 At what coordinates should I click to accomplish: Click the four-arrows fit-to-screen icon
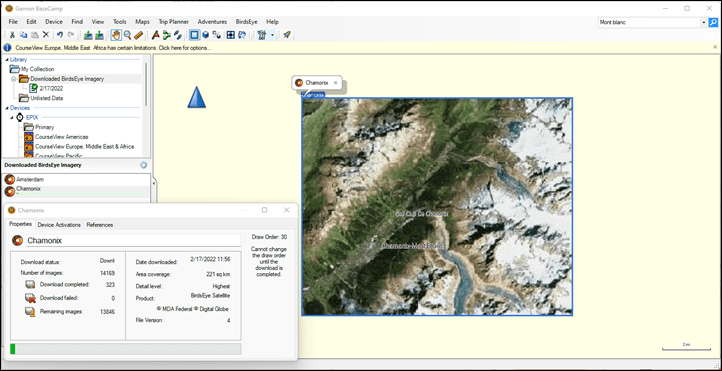tap(231, 35)
